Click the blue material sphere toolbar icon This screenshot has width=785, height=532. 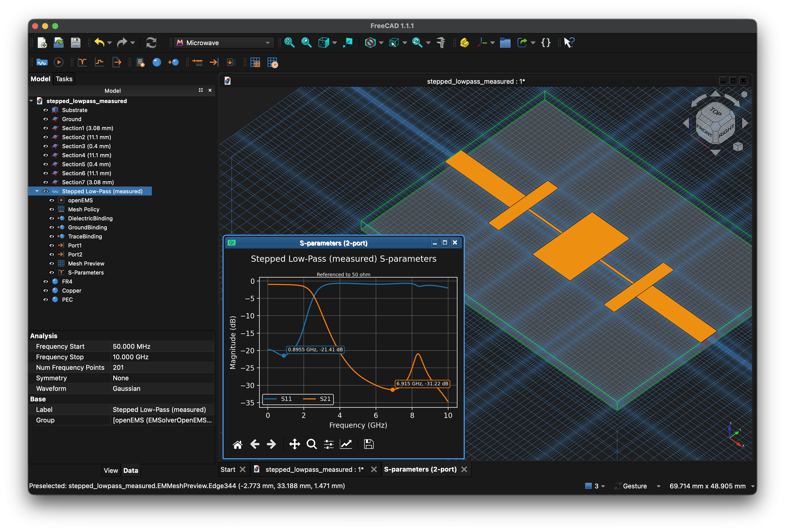tap(157, 62)
